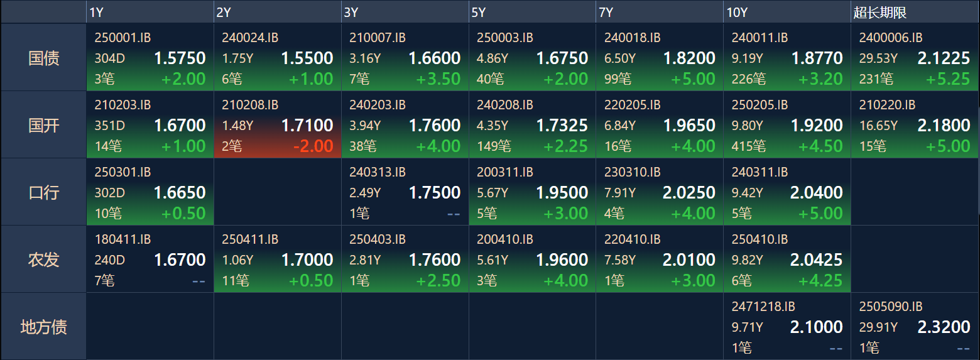Click bond code 240011.IB
The height and width of the screenshot is (360, 980).
[x=759, y=38]
